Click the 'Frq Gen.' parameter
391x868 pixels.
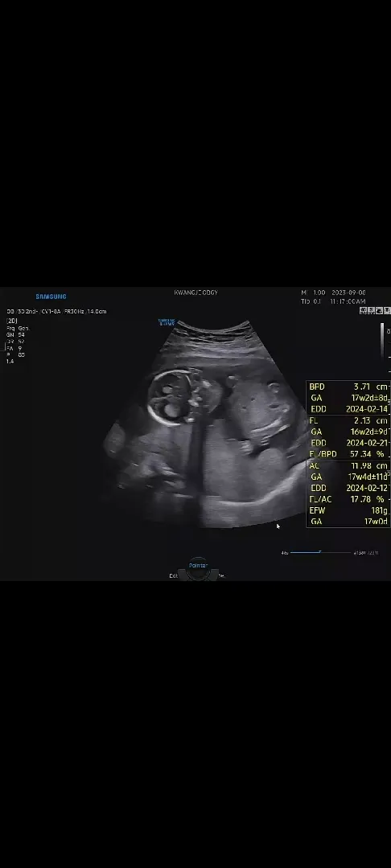point(18,328)
